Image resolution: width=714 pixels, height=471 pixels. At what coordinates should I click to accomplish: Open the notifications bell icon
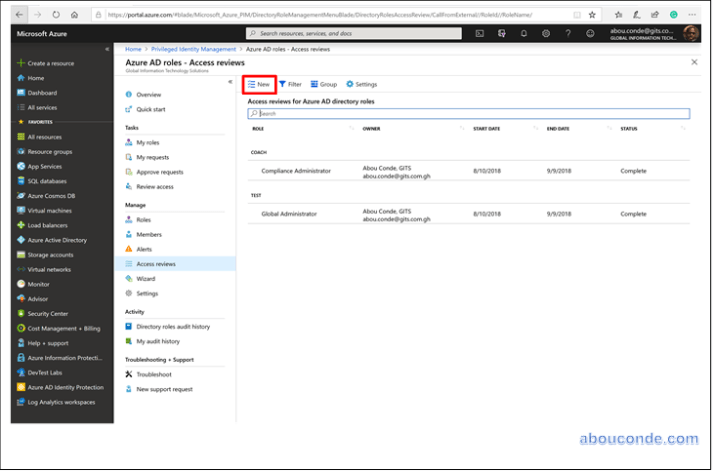[x=524, y=33]
